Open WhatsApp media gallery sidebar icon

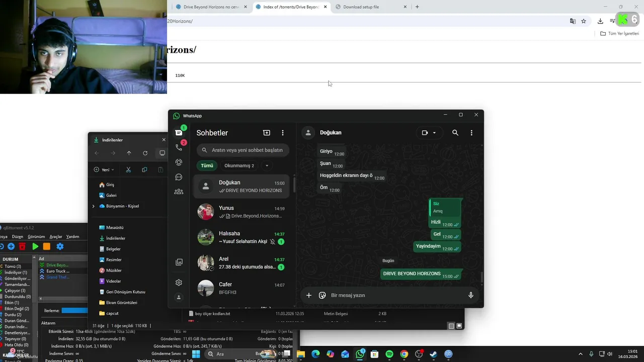179,262
